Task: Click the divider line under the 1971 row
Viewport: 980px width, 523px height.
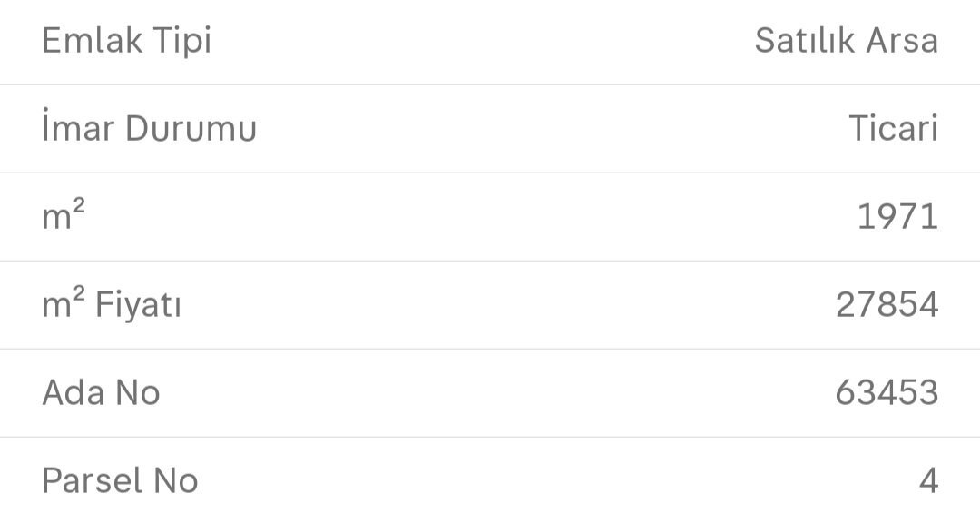Action: pos(490,261)
